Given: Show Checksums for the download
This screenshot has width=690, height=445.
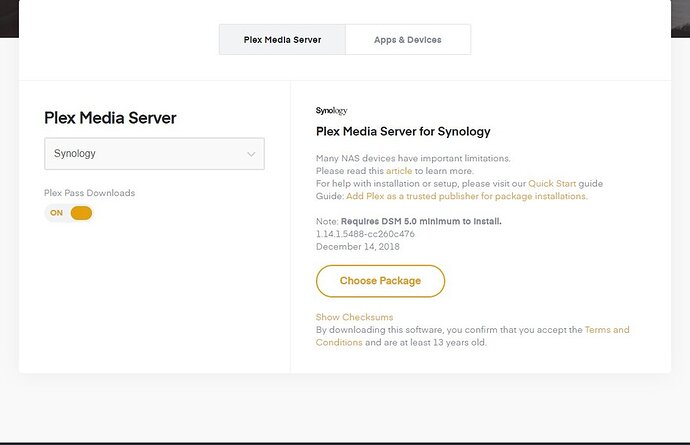Looking at the screenshot, I should tap(354, 317).
